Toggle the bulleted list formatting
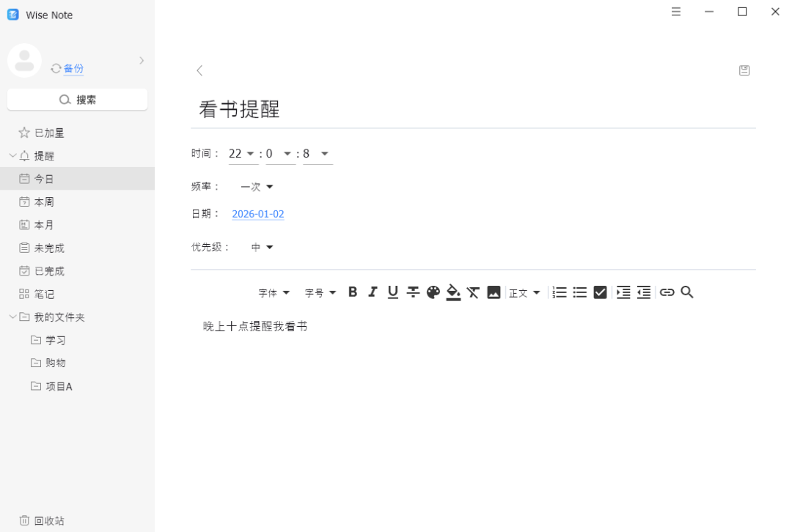Image resolution: width=792 pixels, height=532 pixels. (580, 292)
